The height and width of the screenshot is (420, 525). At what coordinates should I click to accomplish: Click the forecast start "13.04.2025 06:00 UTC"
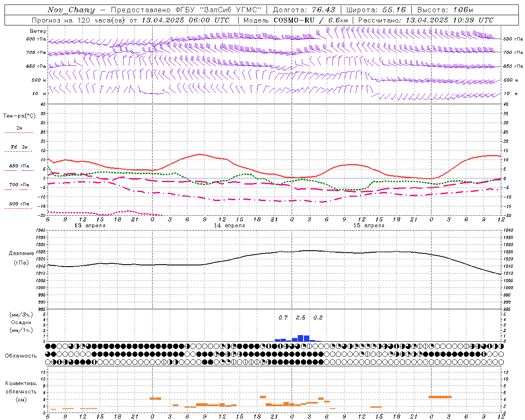click(x=185, y=20)
